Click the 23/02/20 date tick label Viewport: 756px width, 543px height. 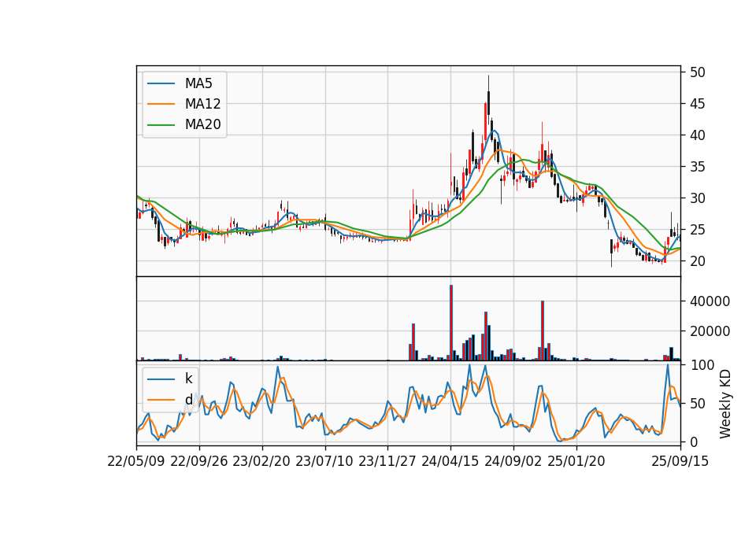pyautogui.click(x=261, y=461)
